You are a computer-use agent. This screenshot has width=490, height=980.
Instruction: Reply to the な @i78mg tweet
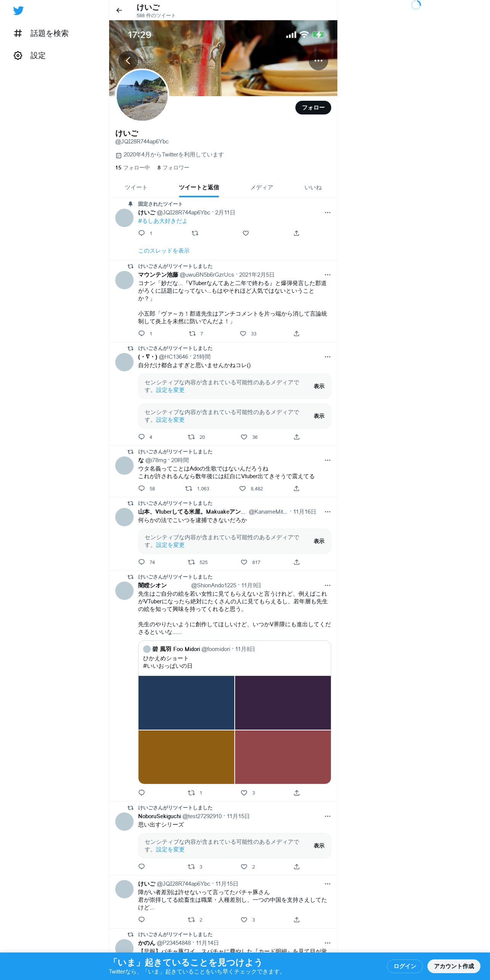[142, 488]
